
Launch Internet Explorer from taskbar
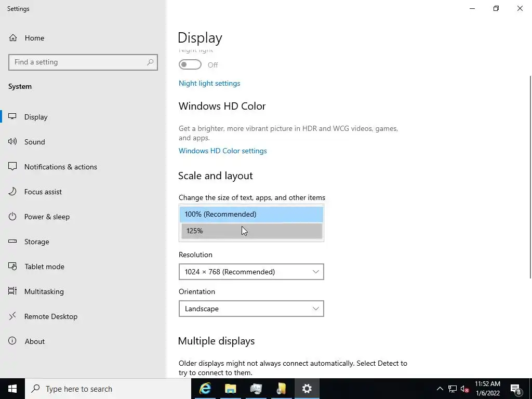(205, 389)
